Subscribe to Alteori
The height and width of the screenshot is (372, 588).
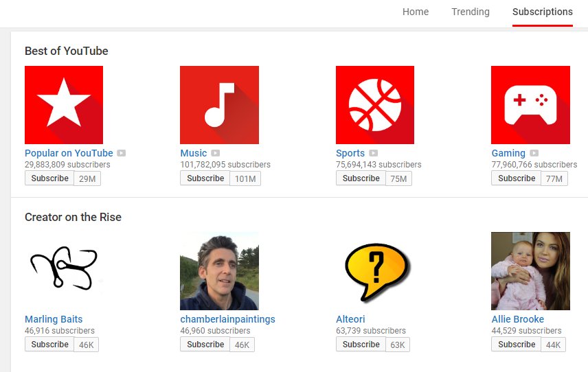pyautogui.click(x=361, y=345)
